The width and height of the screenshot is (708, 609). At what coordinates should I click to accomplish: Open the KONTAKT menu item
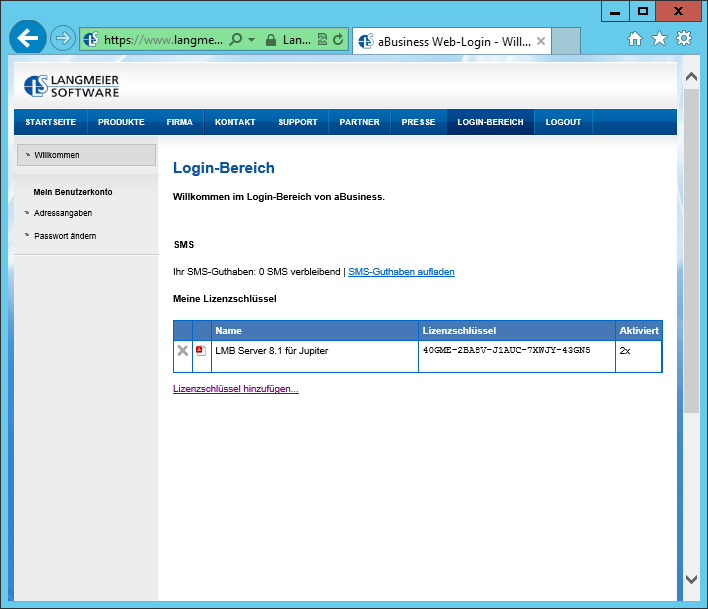235,122
